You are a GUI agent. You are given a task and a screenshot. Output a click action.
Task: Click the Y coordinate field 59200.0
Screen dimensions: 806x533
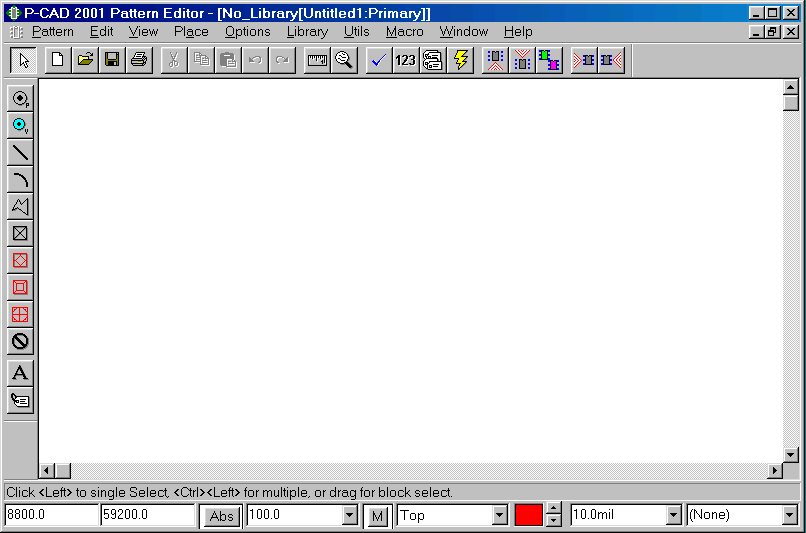[x=147, y=514]
